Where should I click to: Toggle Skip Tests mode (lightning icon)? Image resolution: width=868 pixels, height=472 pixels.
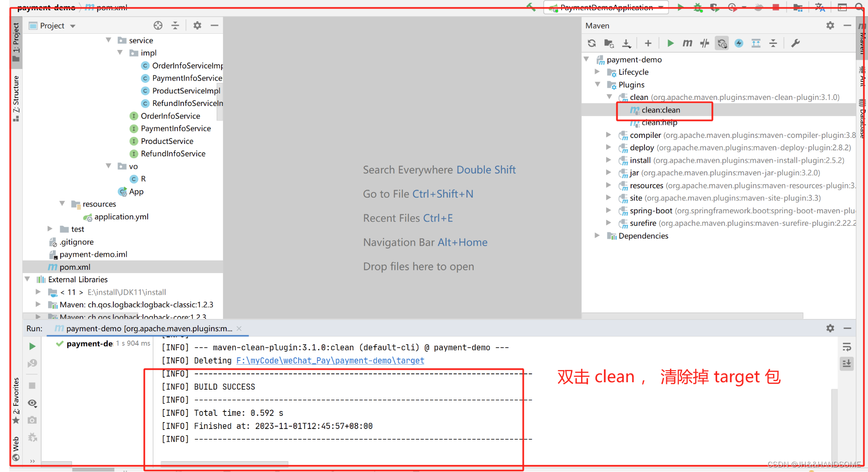tap(739, 43)
